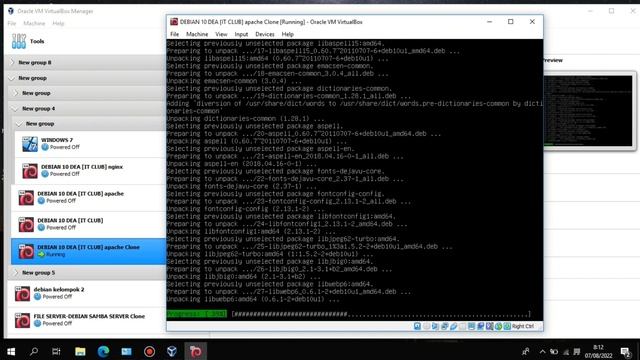Expand the collapsed New group above New group 4
Screen dimensions: 640x360
pos(16,93)
